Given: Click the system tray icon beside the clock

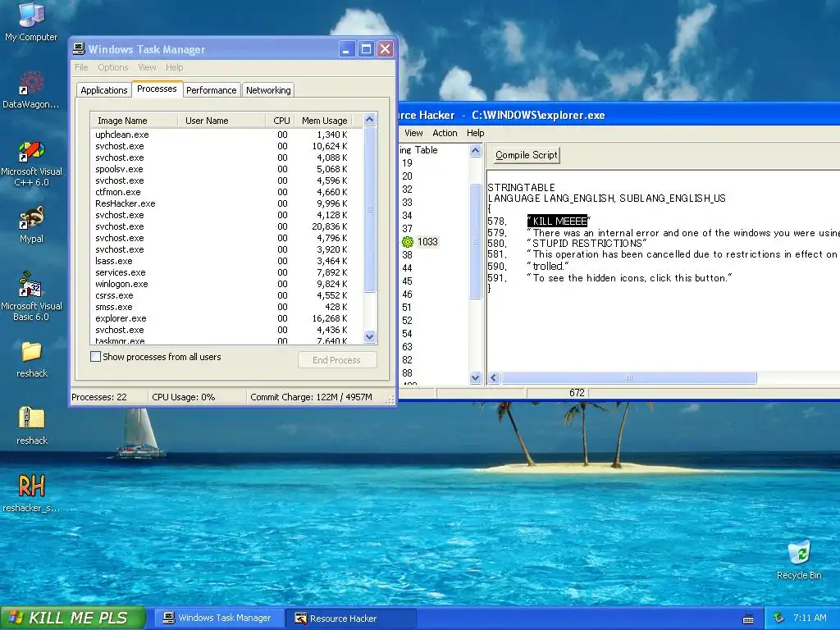Looking at the screenshot, I should click(x=779, y=618).
